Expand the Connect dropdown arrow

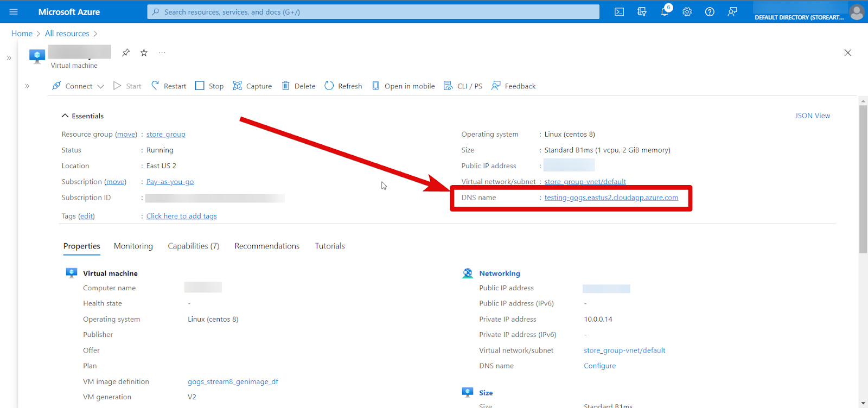pyautogui.click(x=100, y=86)
